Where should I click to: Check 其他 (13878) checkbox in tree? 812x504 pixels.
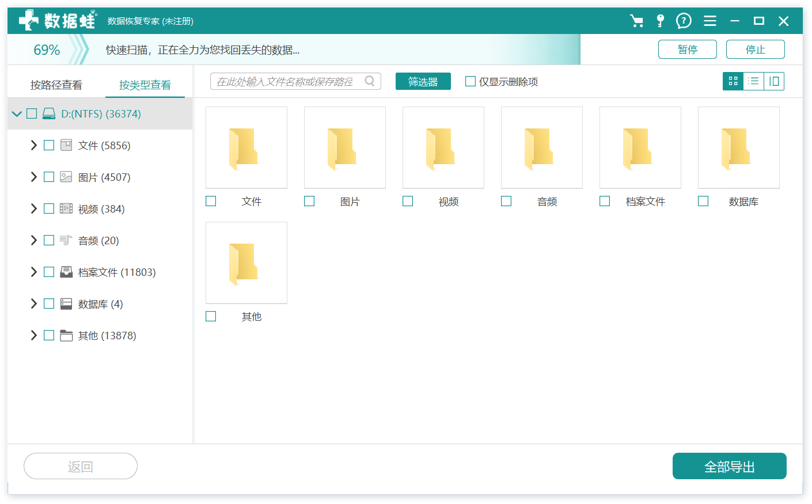pos(49,335)
